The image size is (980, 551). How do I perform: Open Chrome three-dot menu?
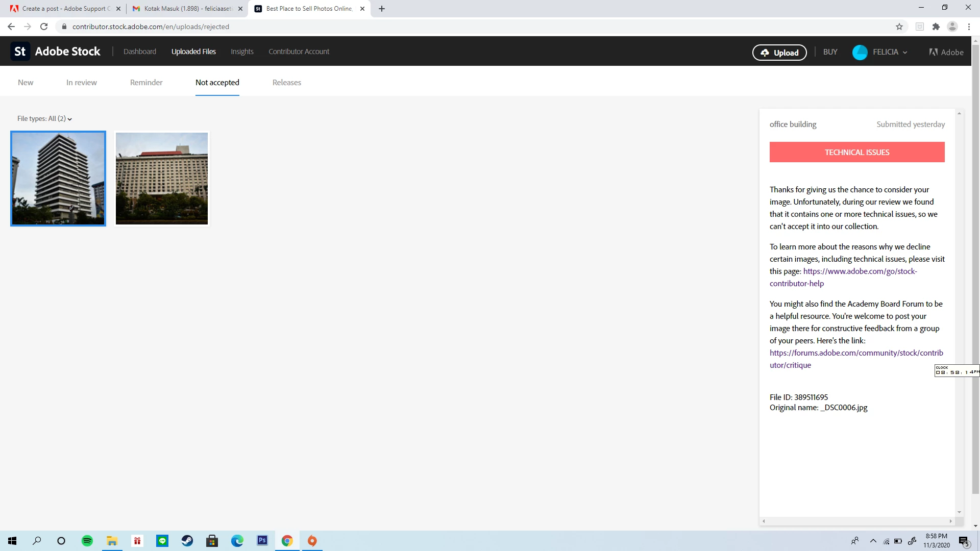click(x=969, y=27)
